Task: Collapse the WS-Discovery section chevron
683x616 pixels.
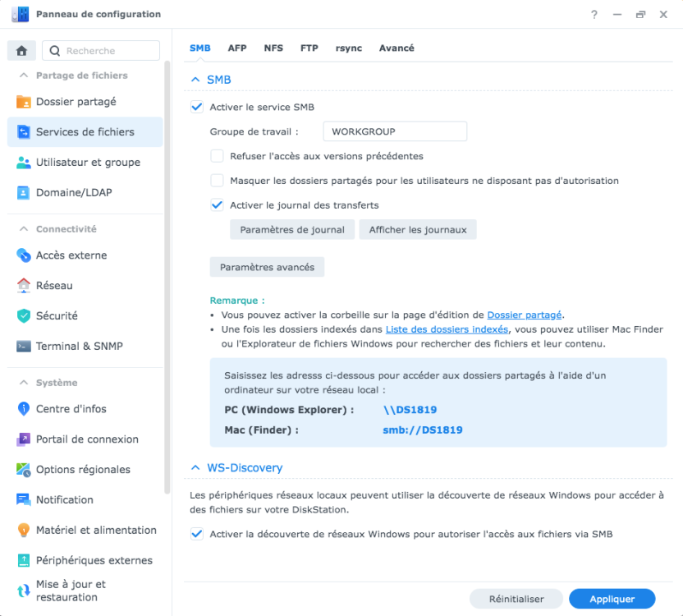Action: (x=195, y=468)
